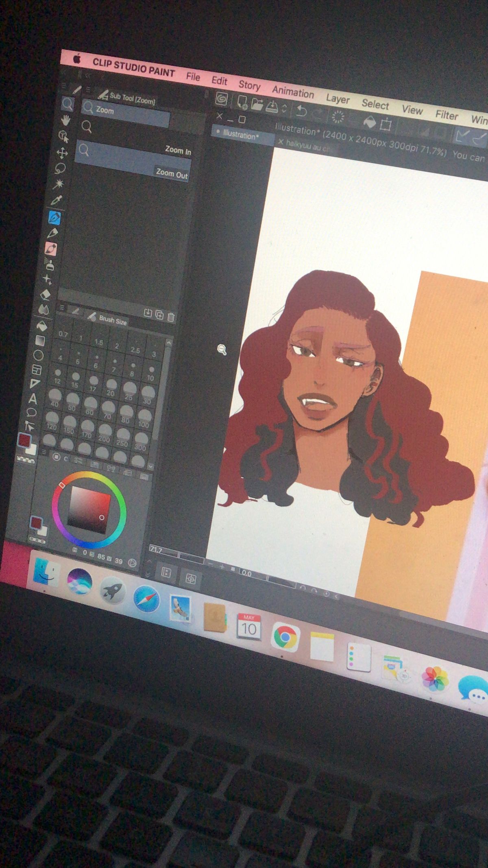Open Sub Tool palette menu (three lines)
488x868 pixels.
pyautogui.click(x=88, y=90)
